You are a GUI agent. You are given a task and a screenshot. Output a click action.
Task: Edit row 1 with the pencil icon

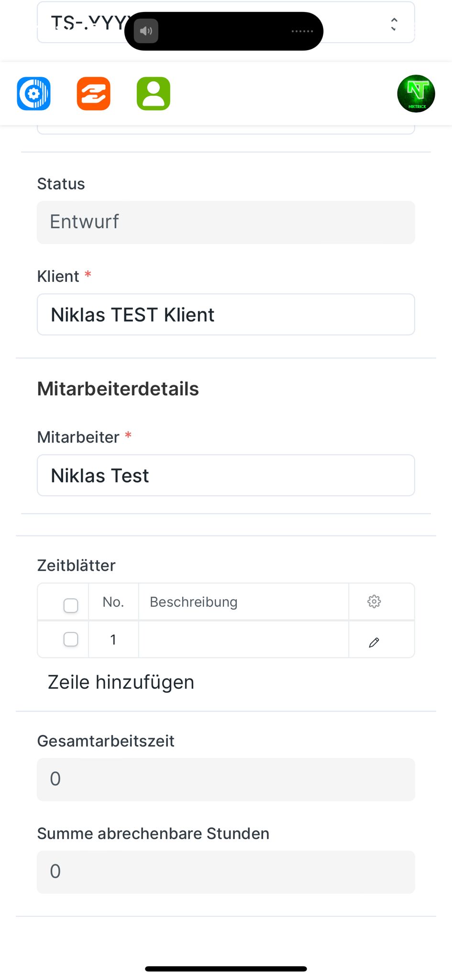[x=374, y=642]
